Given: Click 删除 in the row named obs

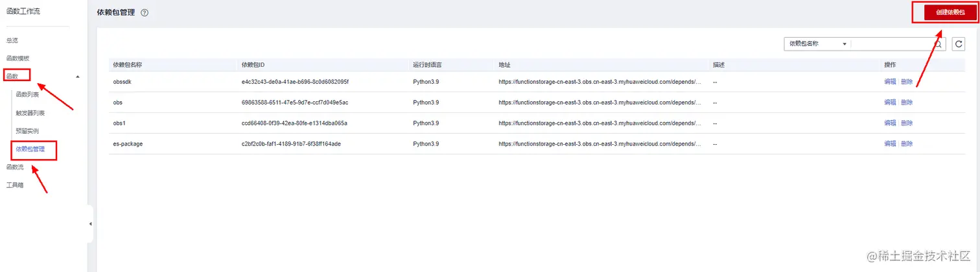Looking at the screenshot, I should coord(907,103).
